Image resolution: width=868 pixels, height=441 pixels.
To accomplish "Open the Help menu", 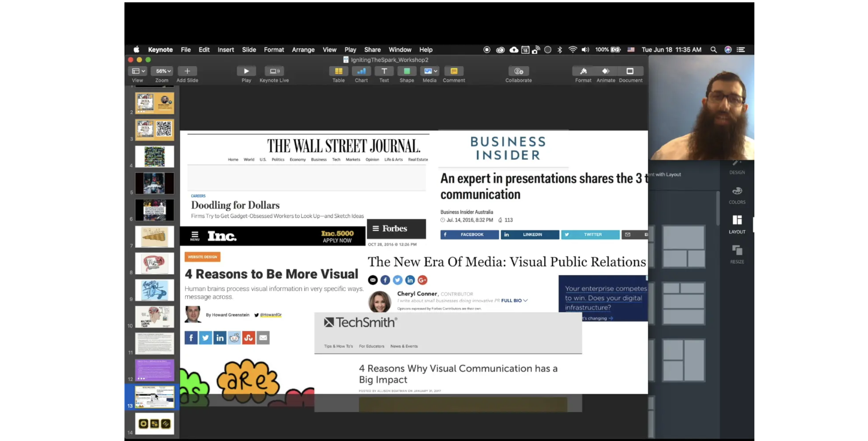I will click(x=426, y=50).
